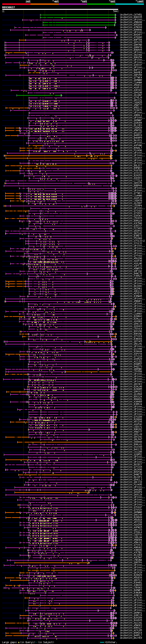Select hit UniRef100_Q7TWC4

point(131,78)
